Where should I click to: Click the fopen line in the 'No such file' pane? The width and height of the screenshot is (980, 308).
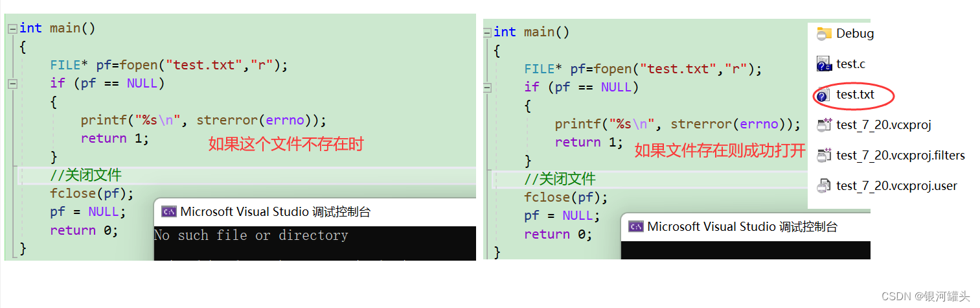click(x=169, y=65)
